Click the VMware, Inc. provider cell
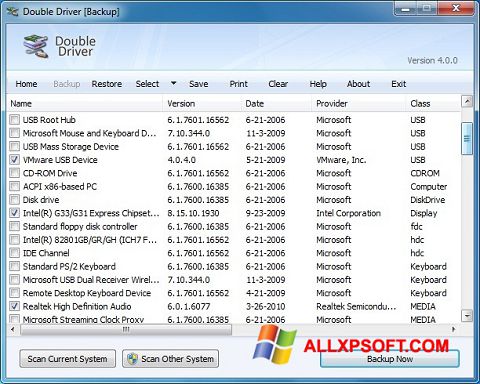The image size is (480, 384). pos(341,160)
